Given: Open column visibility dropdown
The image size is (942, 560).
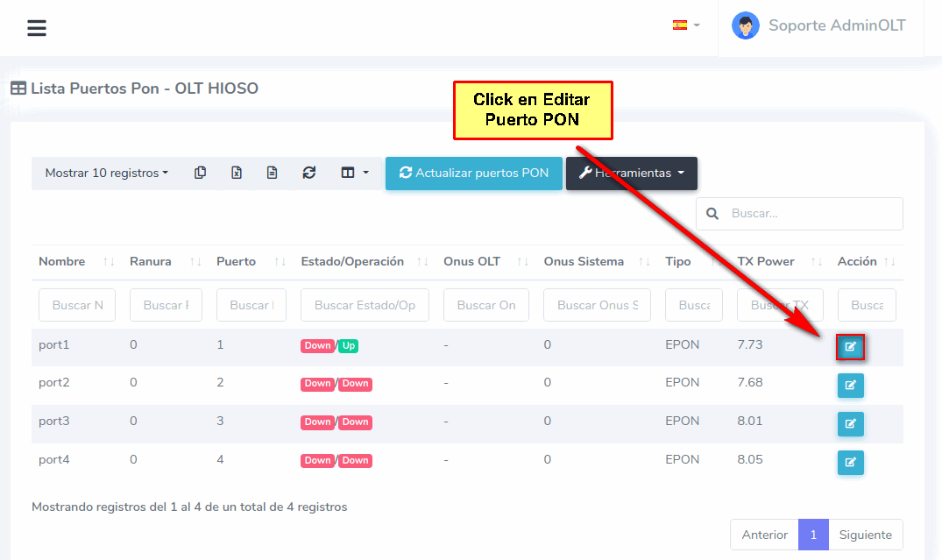Looking at the screenshot, I should pyautogui.click(x=355, y=174).
